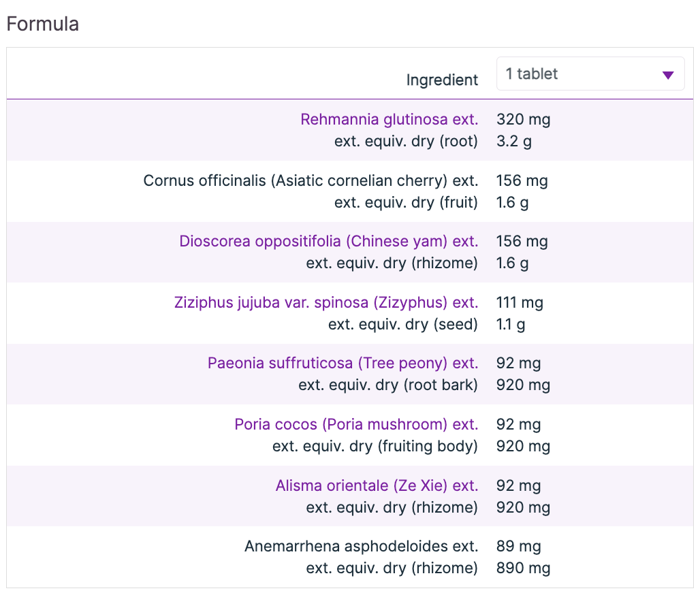Click the Formula section heading
This screenshot has height=610, width=700.
tap(43, 25)
